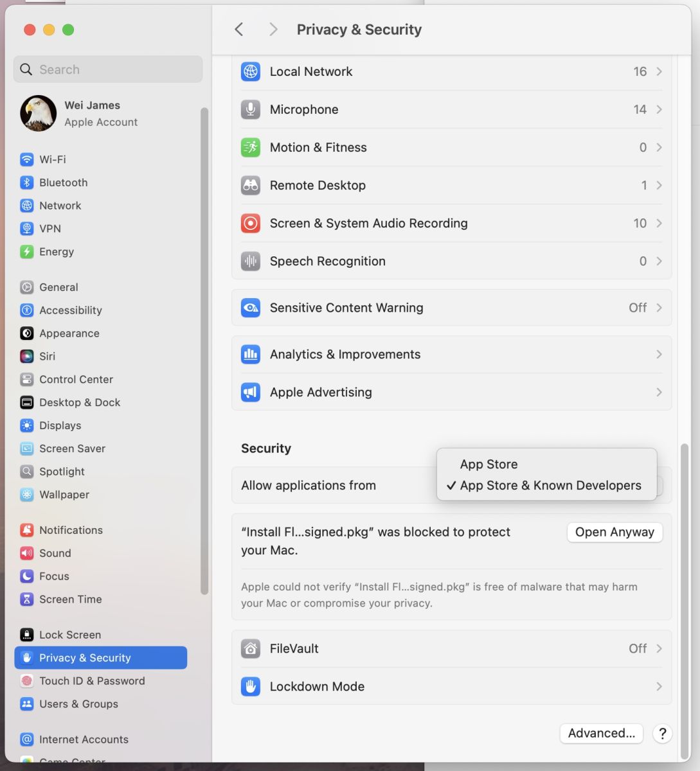The height and width of the screenshot is (771, 700).
Task: Click the Speech Recognition waveform icon
Action: point(251,261)
